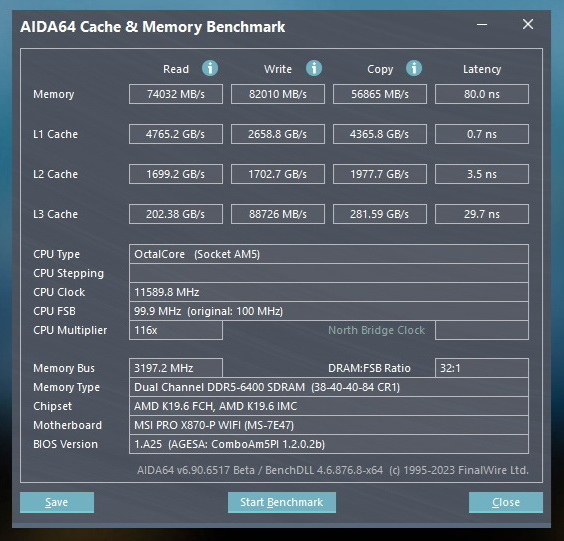Click the Copy info icon

(x=414, y=68)
